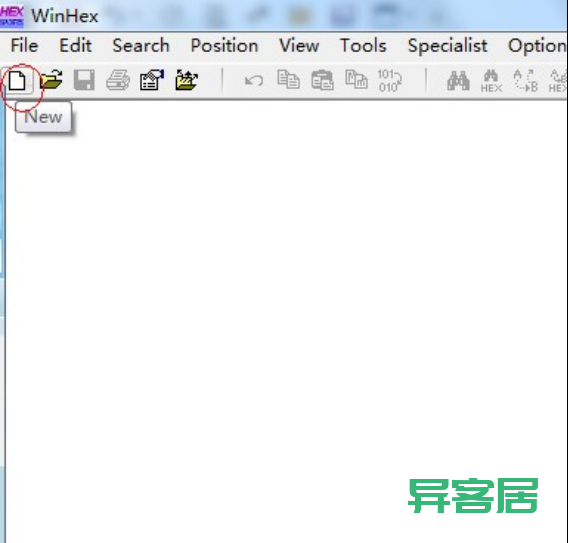Click the Undo arrow icon
Image resolution: width=568 pixels, height=543 pixels.
pyautogui.click(x=254, y=80)
